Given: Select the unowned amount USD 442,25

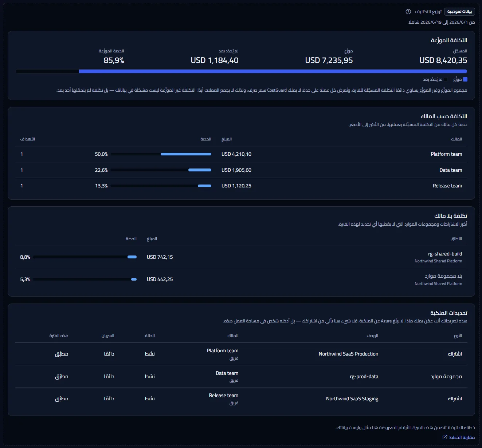Looking at the screenshot, I should pyautogui.click(x=160, y=279).
